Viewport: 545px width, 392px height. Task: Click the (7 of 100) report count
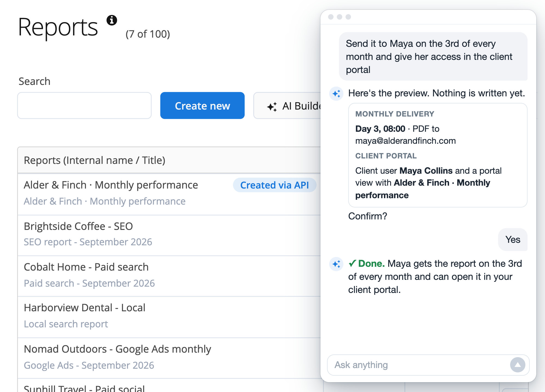(148, 34)
